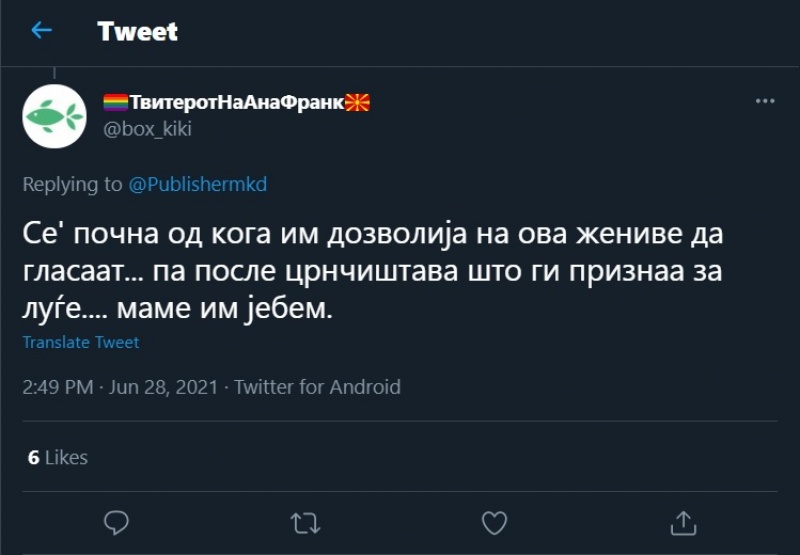Go back using the arrow icon
This screenshot has height=555, width=800.
(41, 31)
